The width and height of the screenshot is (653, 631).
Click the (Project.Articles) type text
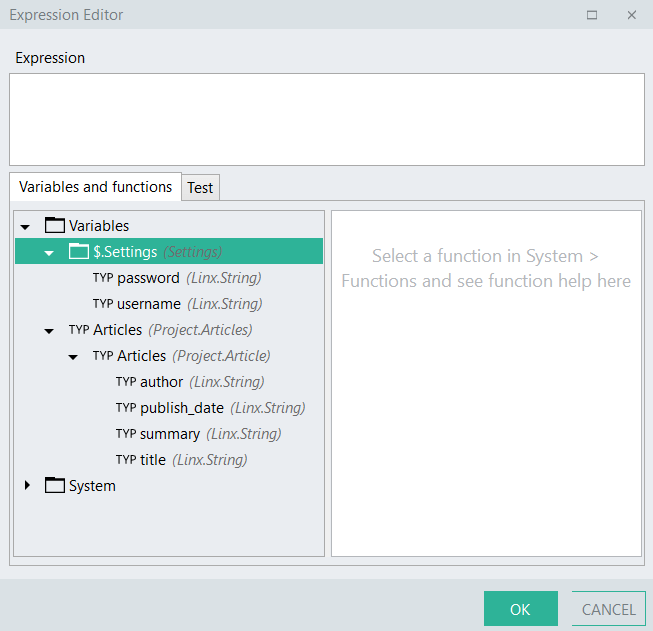tap(200, 330)
